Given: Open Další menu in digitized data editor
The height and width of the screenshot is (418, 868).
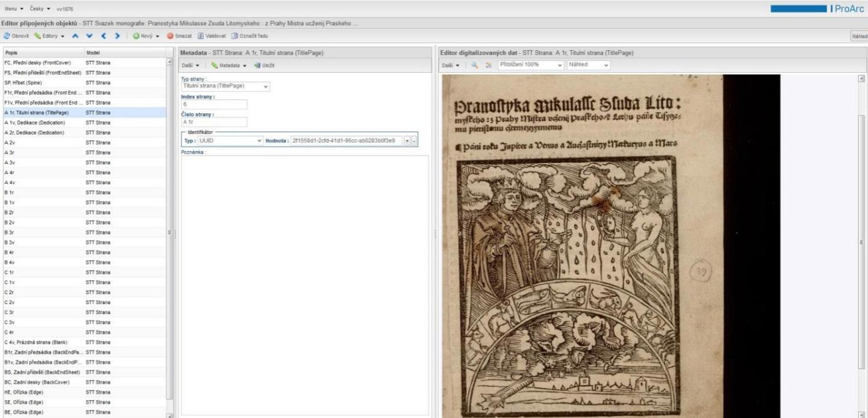Looking at the screenshot, I should (452, 65).
